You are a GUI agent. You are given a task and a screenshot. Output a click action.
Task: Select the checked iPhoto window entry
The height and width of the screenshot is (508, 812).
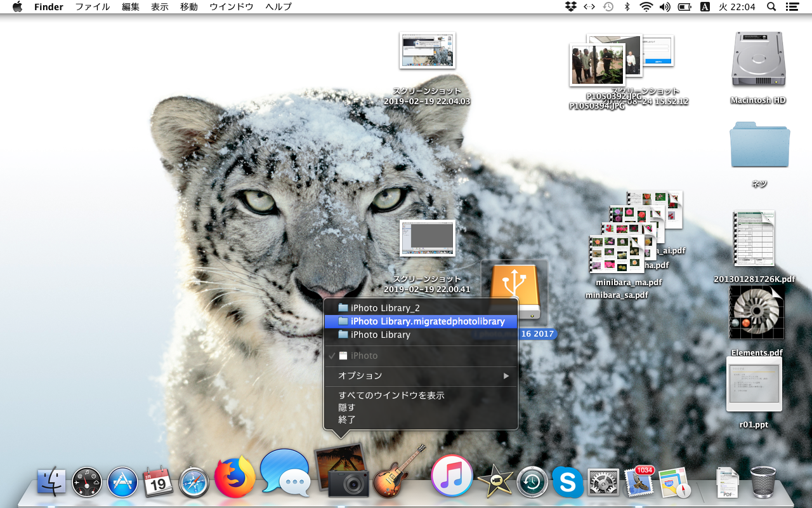[363, 356]
